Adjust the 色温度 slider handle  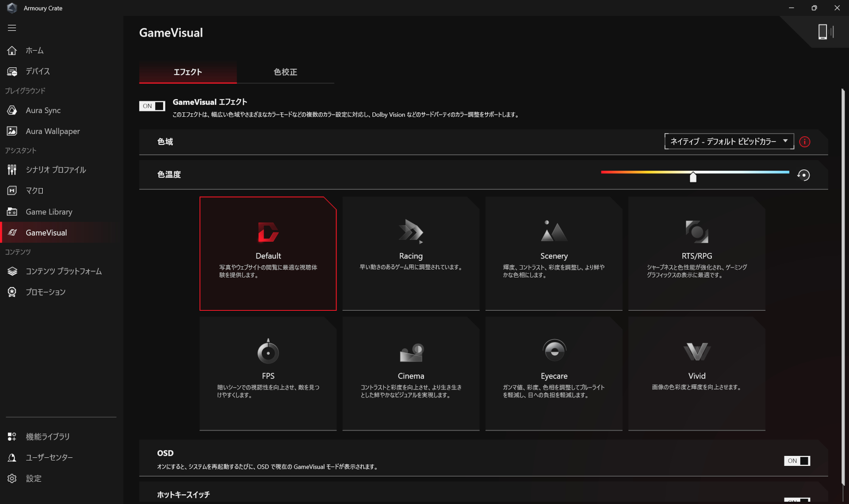(693, 177)
